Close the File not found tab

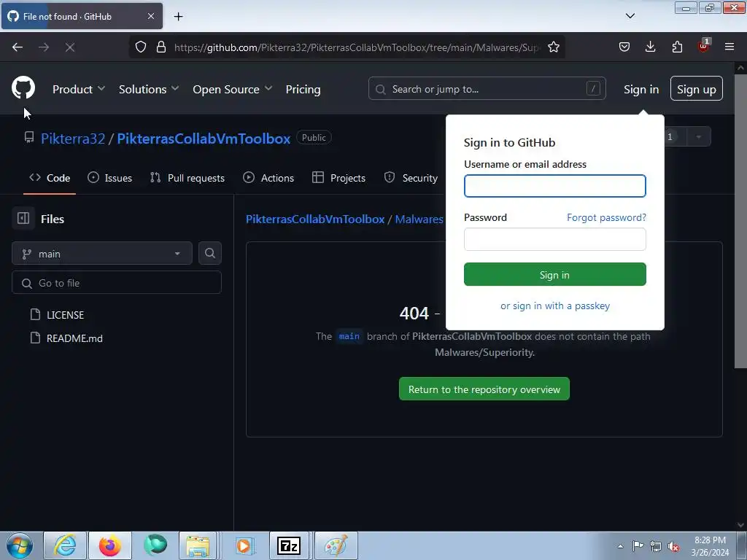[x=150, y=16]
